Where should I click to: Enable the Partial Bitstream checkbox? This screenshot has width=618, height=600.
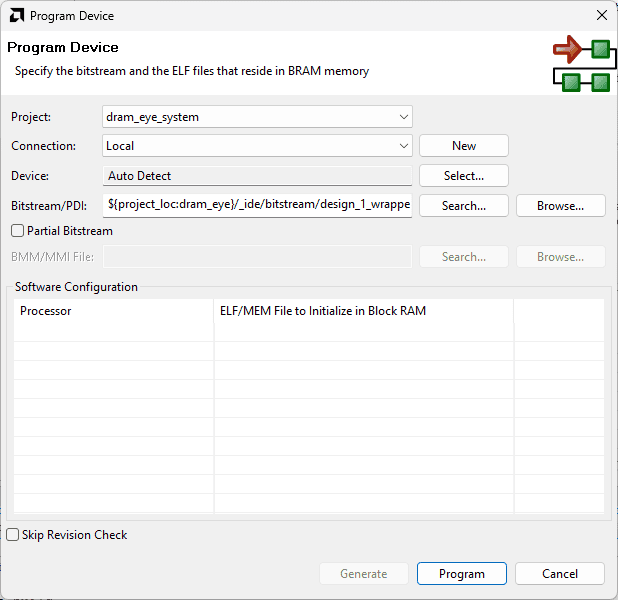tap(18, 231)
